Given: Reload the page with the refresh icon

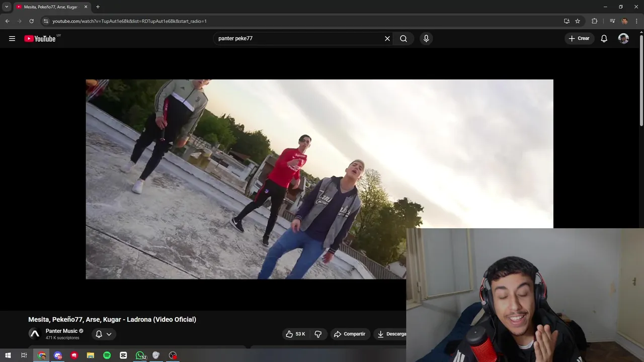Looking at the screenshot, I should [32, 21].
